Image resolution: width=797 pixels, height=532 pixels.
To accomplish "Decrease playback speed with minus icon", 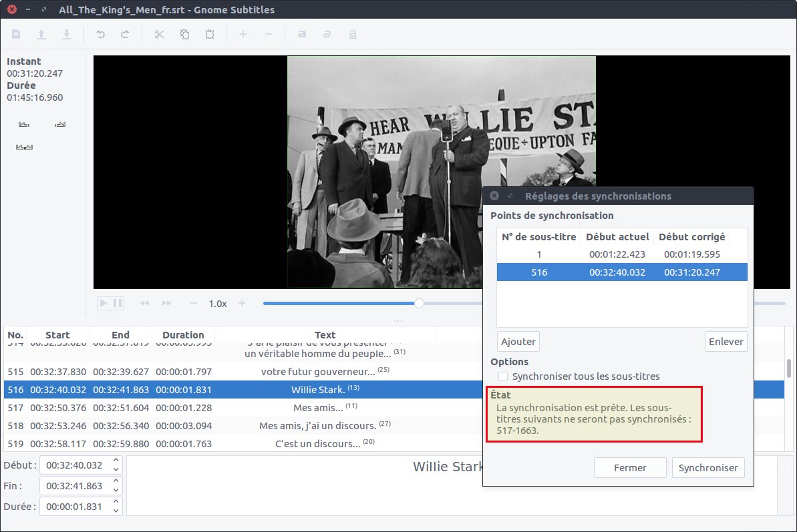I will tap(193, 303).
